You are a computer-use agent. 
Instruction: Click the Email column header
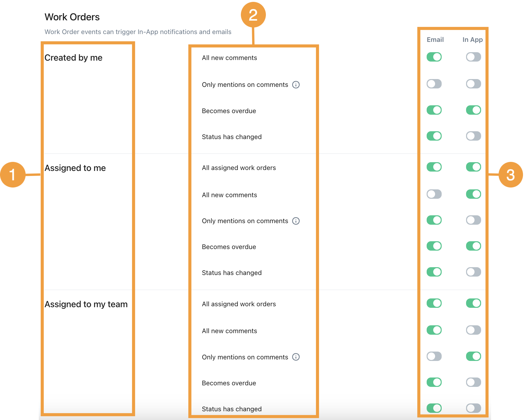435,40
